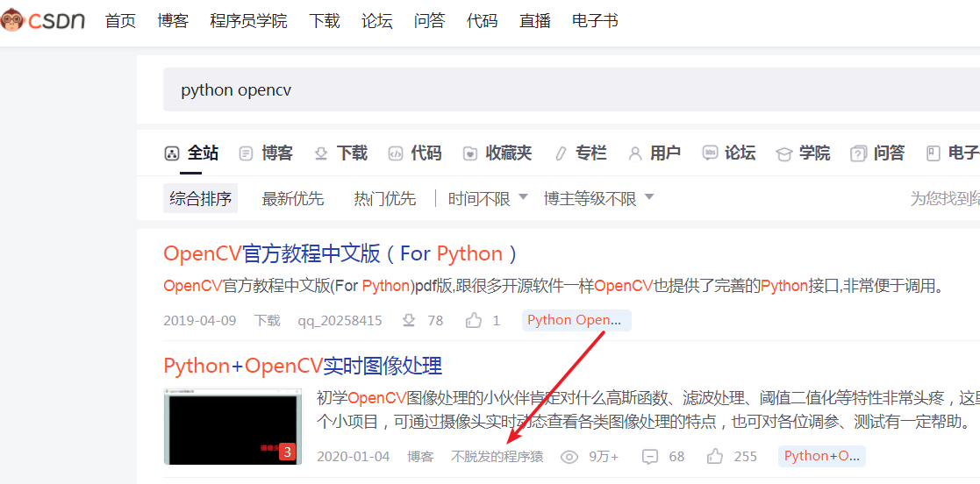Open the 首页 nav item
The height and width of the screenshot is (484, 980).
pos(120,21)
